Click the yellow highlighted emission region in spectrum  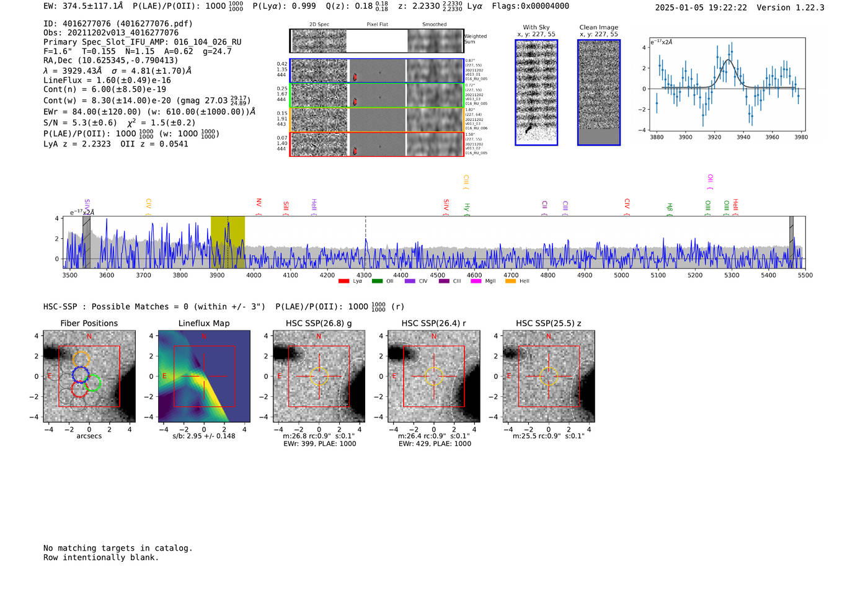[228, 242]
